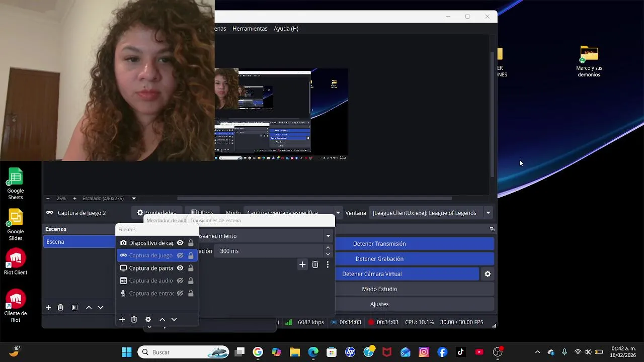Unlock the Captura de juego source
The height and width of the screenshot is (362, 644).
[191, 255]
